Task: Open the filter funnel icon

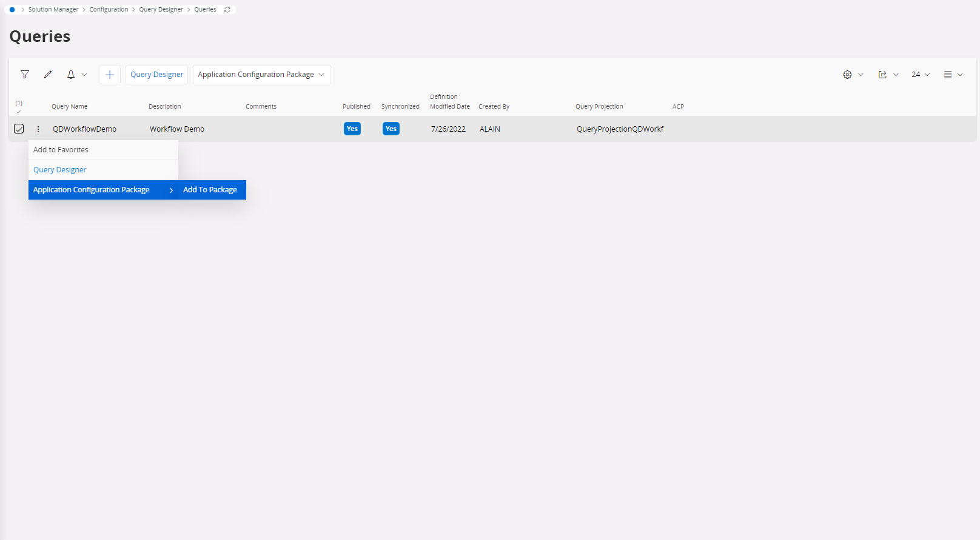Action: click(25, 75)
